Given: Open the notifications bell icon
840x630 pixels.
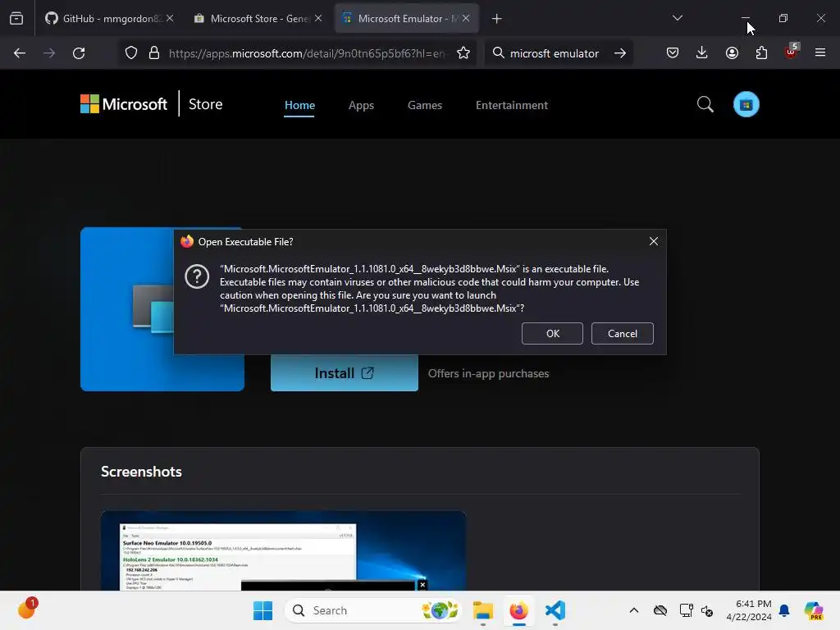Looking at the screenshot, I should point(784,610).
